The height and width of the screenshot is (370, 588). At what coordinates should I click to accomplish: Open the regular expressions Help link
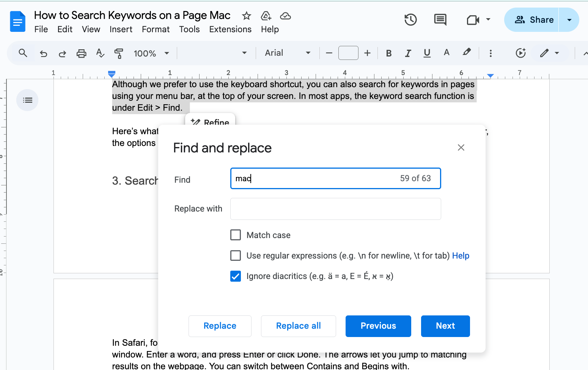tap(461, 256)
